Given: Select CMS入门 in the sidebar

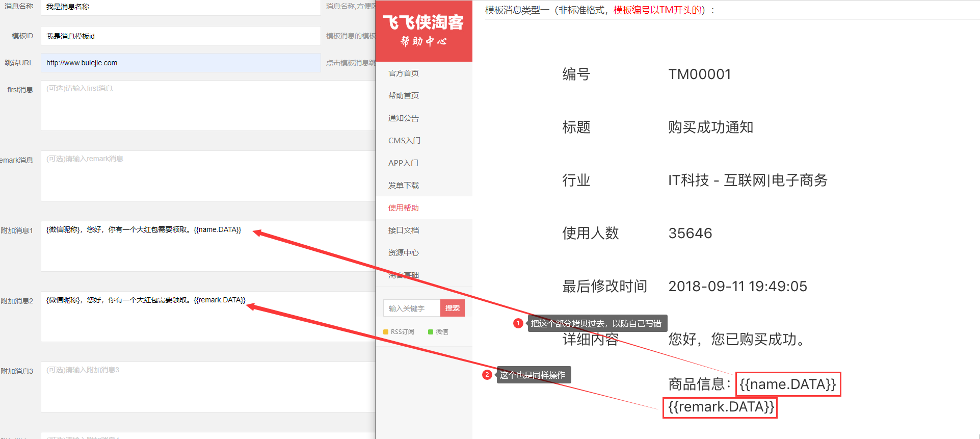Looking at the screenshot, I should (404, 141).
